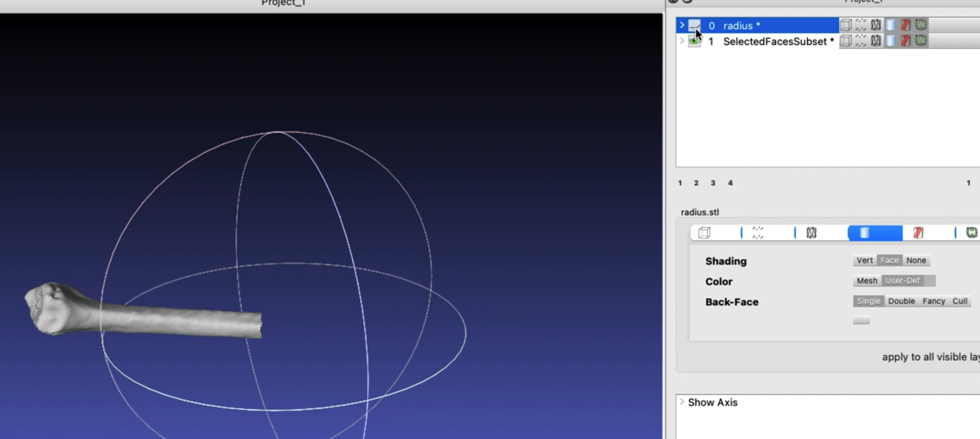Set Shading to None

coord(916,260)
